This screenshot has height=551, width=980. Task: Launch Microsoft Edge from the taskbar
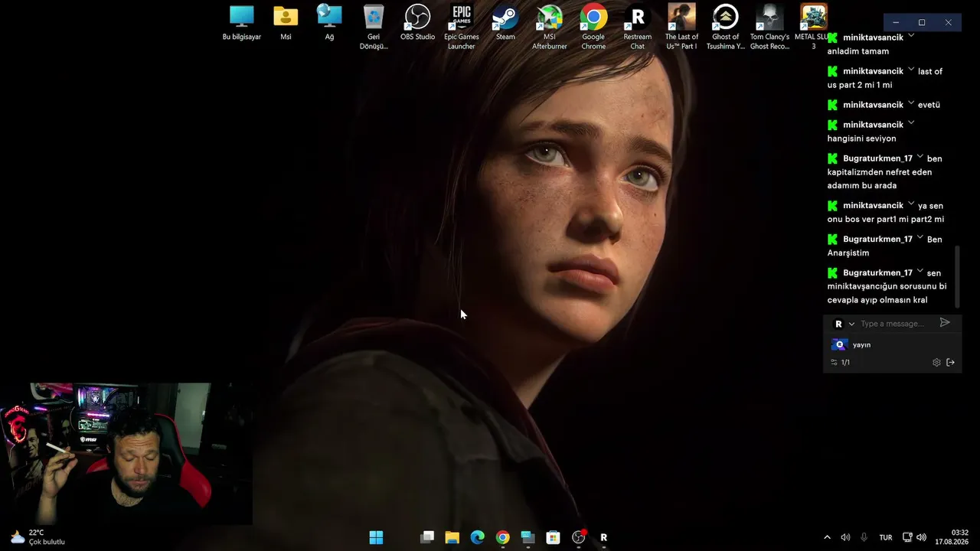[477, 537]
